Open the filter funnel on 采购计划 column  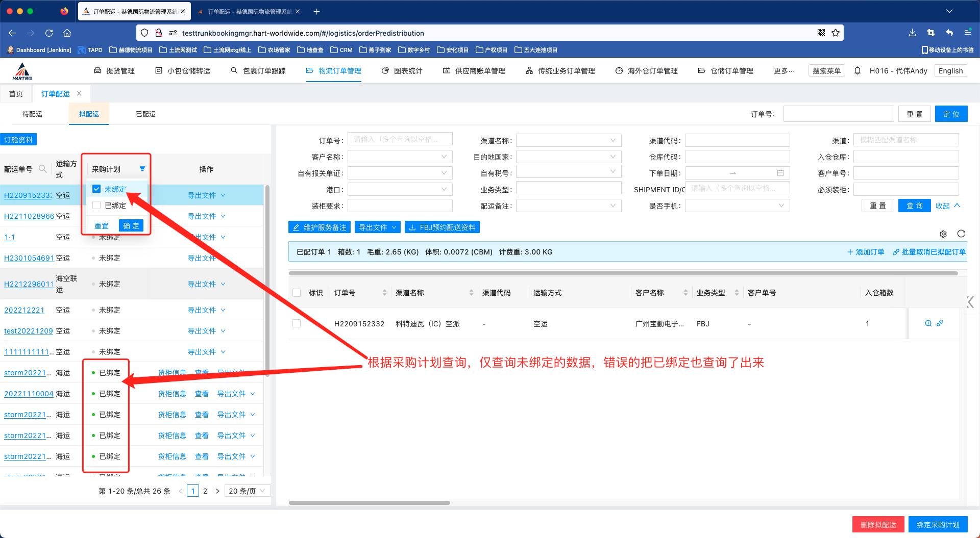pyautogui.click(x=142, y=169)
